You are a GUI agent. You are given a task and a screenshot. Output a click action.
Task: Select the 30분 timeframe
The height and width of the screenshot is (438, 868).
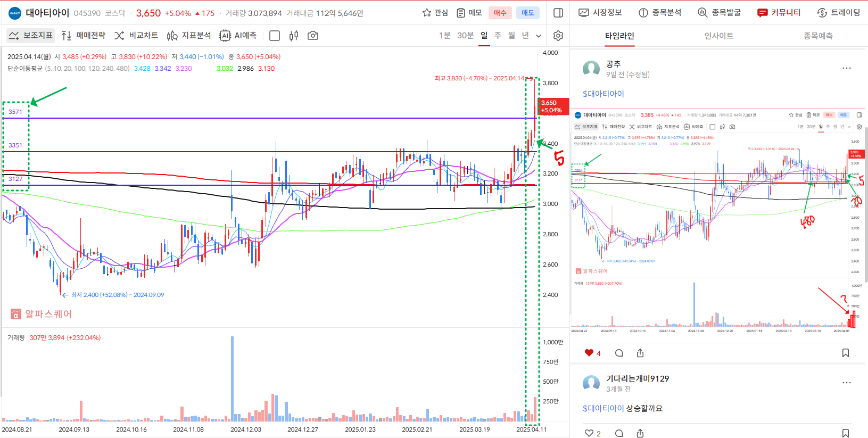465,36
